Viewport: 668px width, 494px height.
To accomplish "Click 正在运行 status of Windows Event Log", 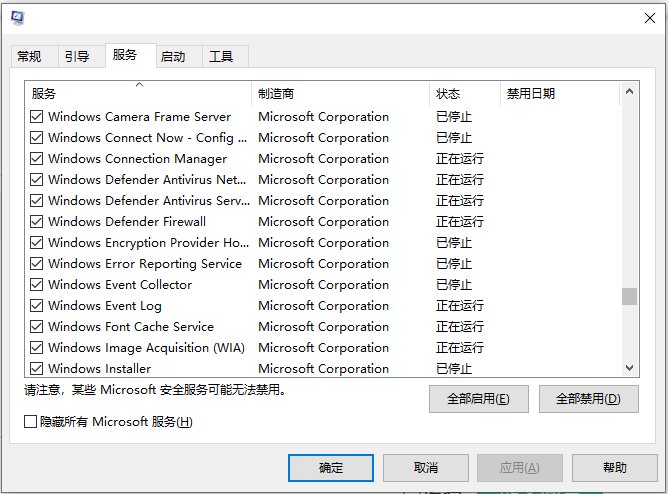I will [460, 306].
